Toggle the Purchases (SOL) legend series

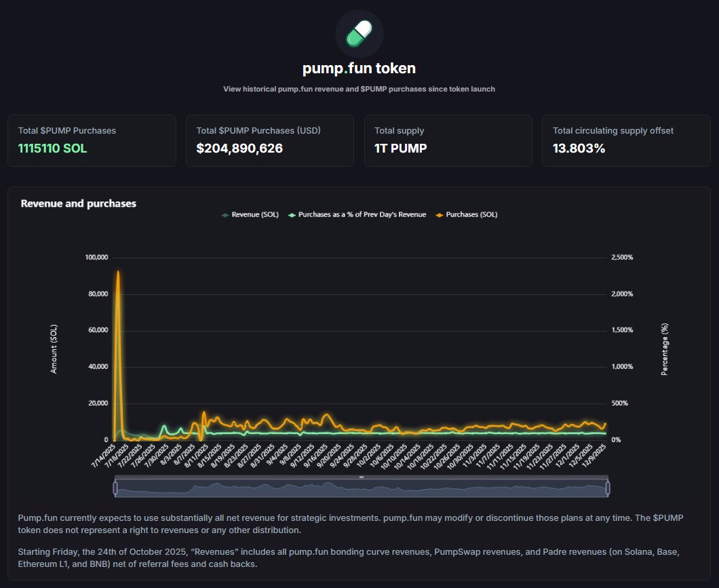point(467,214)
